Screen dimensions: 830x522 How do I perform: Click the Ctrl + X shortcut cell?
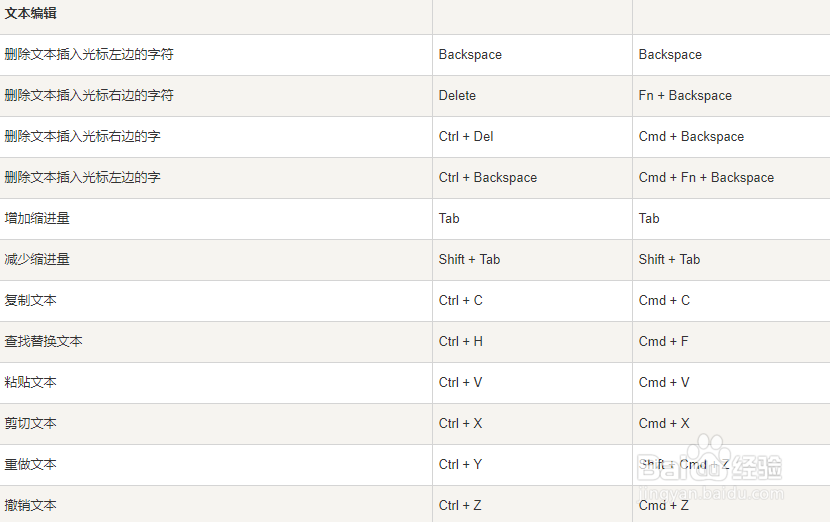(461, 424)
